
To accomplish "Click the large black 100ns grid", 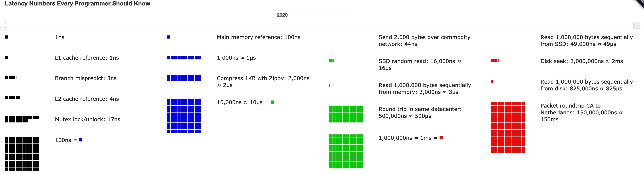I will click(22, 153).
